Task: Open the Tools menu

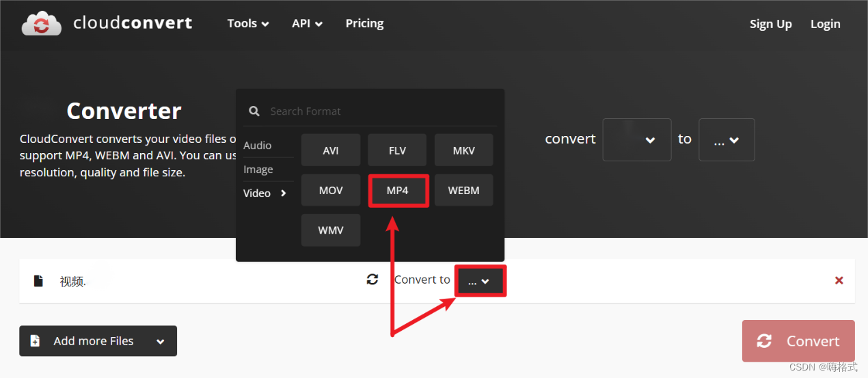Action: 248,23
